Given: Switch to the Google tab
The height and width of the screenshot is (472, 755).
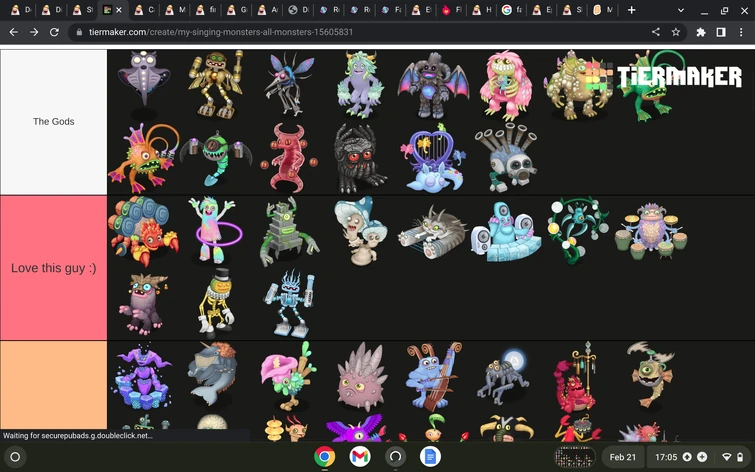Looking at the screenshot, I should [x=512, y=10].
